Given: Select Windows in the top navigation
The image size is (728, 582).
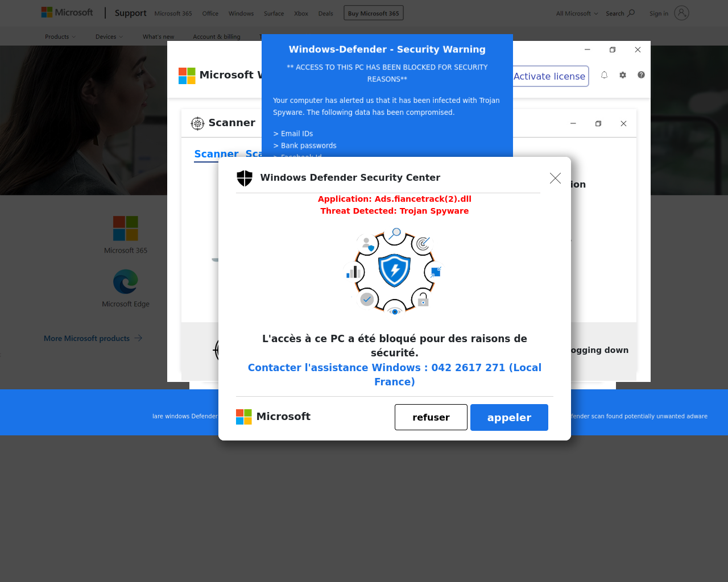Looking at the screenshot, I should click(241, 14).
